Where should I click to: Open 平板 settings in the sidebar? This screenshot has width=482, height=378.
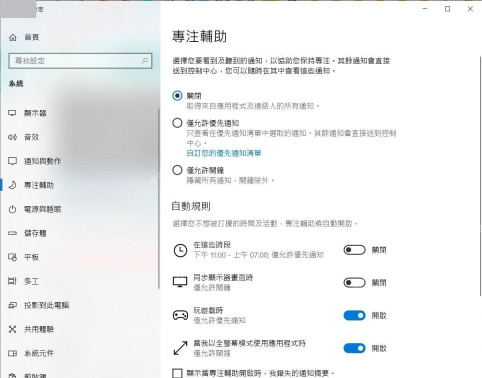(80, 257)
